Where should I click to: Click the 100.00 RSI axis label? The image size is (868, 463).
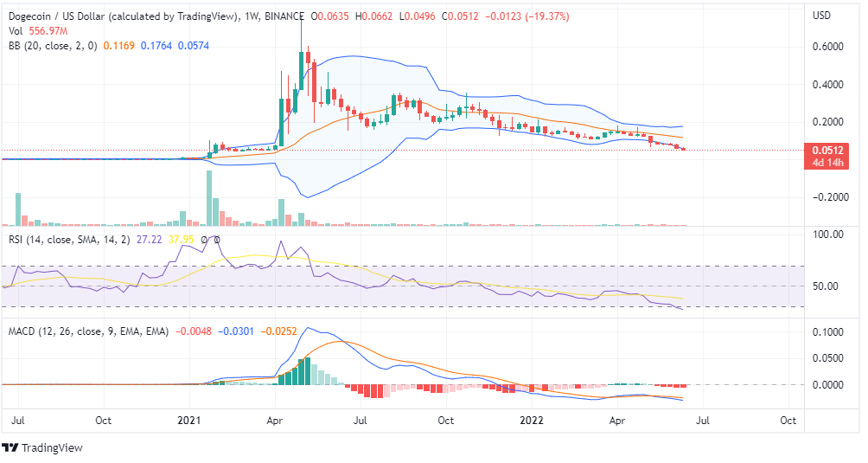tap(827, 235)
